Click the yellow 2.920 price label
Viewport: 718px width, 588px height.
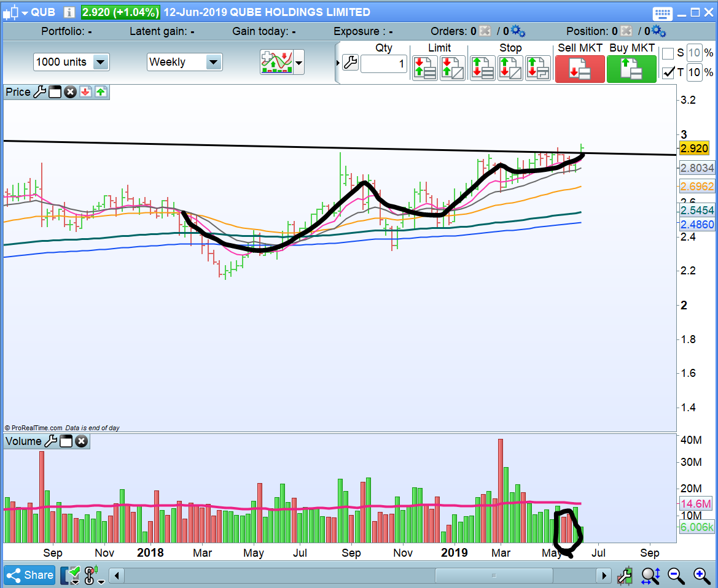[694, 149]
